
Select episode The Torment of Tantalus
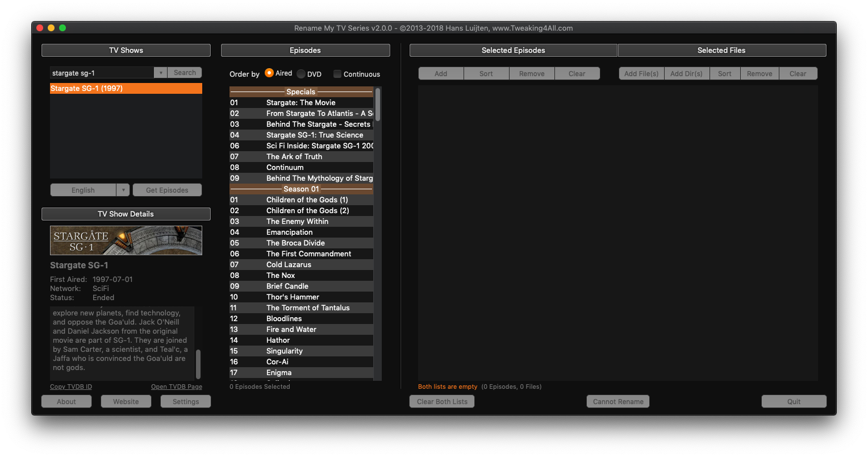tap(301, 308)
